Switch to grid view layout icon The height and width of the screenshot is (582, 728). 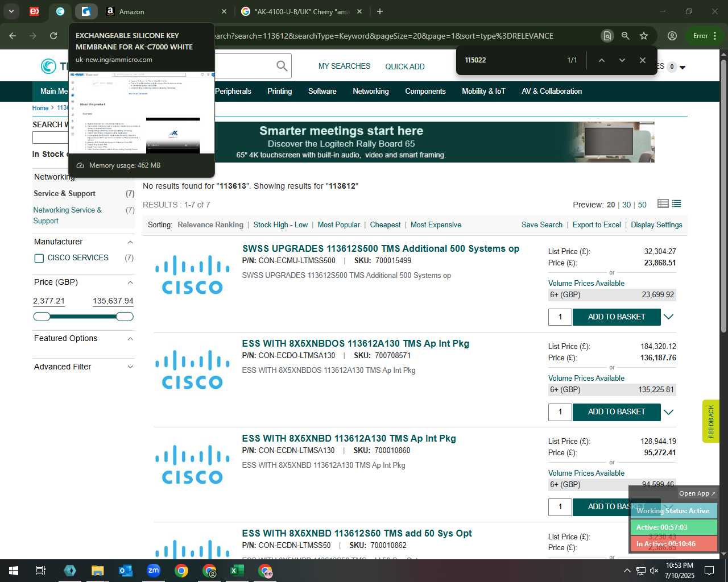coord(663,203)
